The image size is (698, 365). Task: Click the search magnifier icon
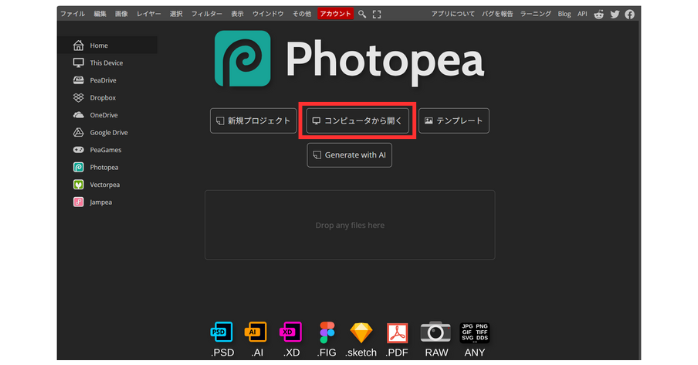pyautogui.click(x=362, y=14)
